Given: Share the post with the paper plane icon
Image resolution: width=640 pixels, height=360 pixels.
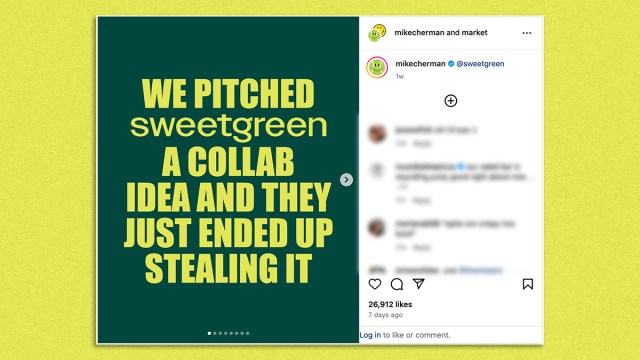Looking at the screenshot, I should (x=419, y=284).
